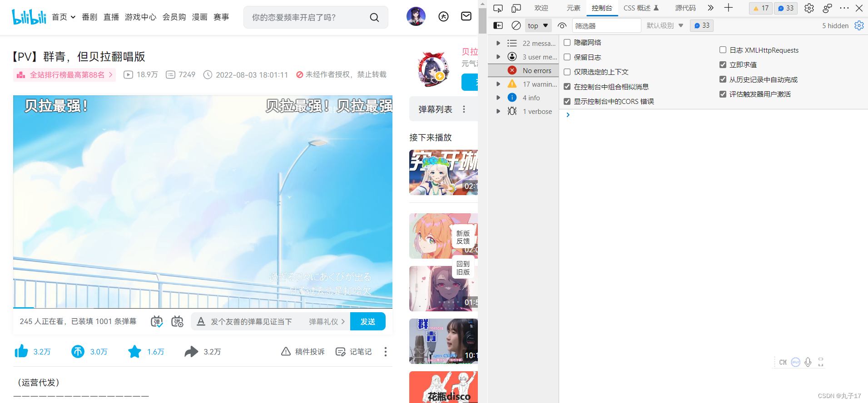Uncheck 评估触发器用户激活
Image resolution: width=868 pixels, height=403 pixels.
pyautogui.click(x=723, y=94)
